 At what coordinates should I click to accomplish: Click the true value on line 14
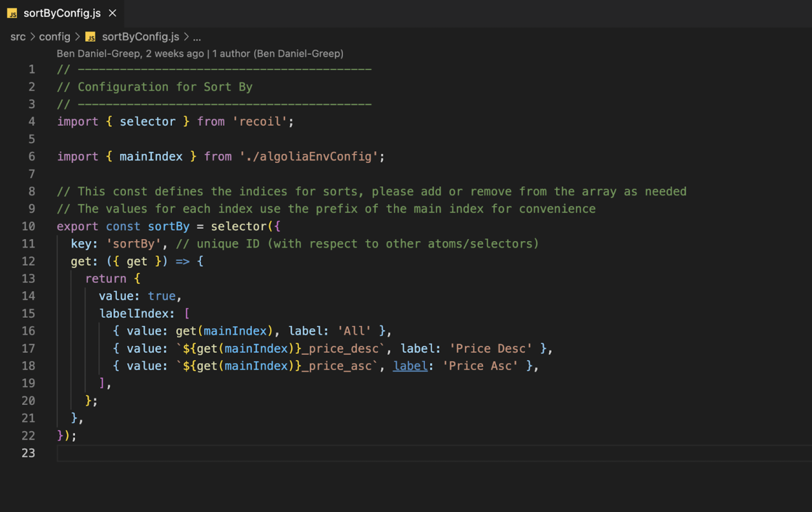[162, 296]
